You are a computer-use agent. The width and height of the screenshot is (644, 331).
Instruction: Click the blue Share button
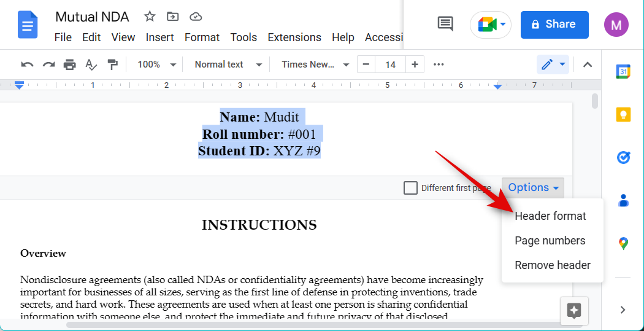point(554,25)
